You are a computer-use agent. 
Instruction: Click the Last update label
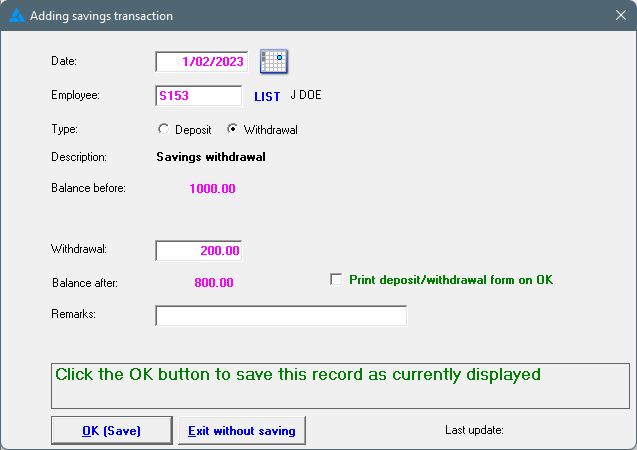pyautogui.click(x=474, y=430)
